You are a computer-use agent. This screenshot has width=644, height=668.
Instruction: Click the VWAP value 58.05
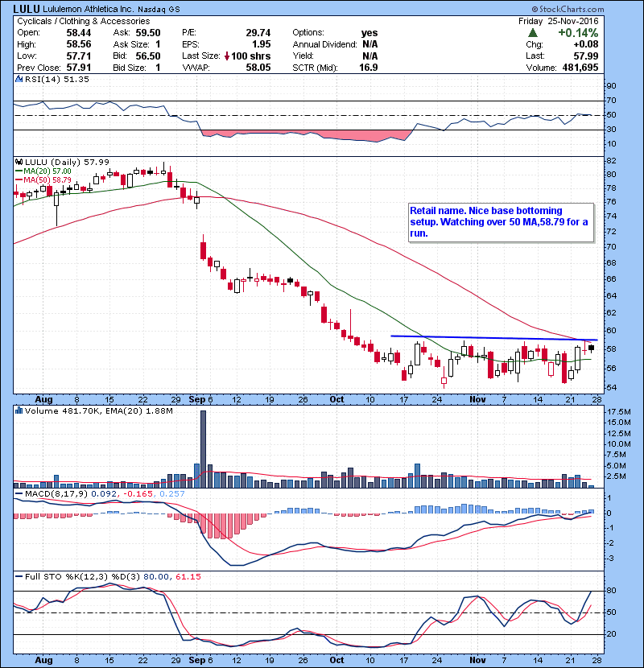point(258,68)
